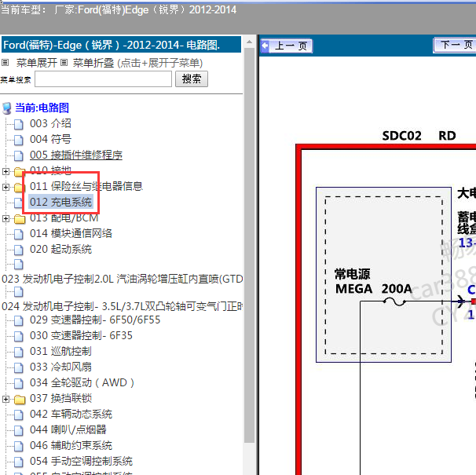
Task: Open 023 发动机电子控制2.0L entry
Action: click(122, 279)
